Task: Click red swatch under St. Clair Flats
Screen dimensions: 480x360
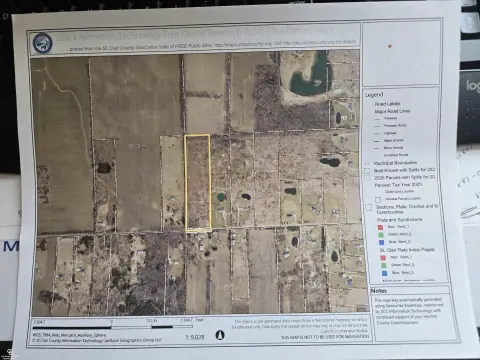Action: 383,258
